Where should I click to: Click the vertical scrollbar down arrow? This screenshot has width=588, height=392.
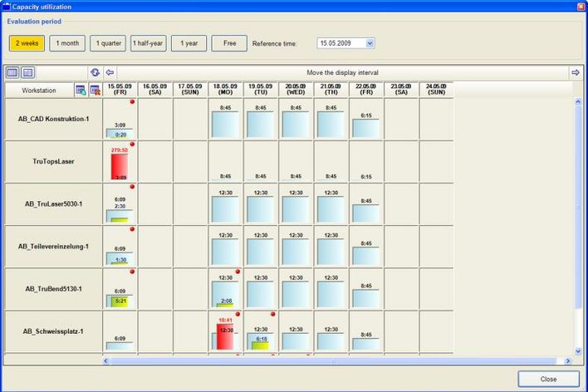[x=578, y=351]
